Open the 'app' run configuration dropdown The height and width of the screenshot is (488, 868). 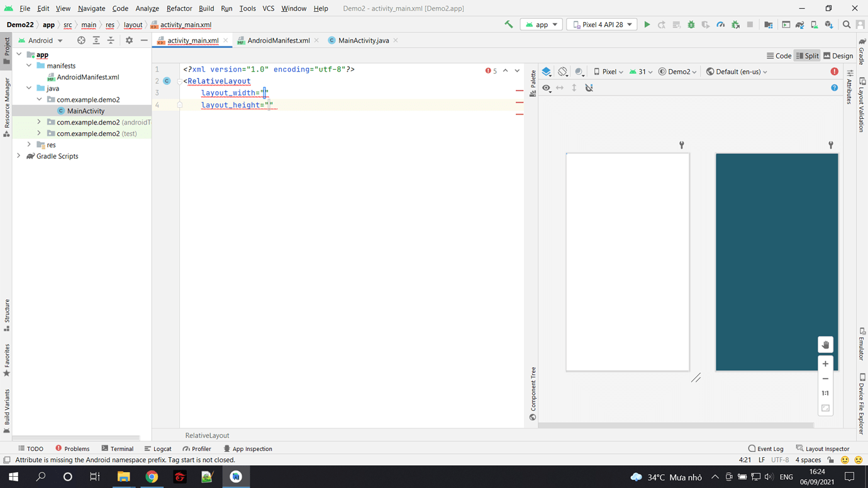[x=541, y=23]
